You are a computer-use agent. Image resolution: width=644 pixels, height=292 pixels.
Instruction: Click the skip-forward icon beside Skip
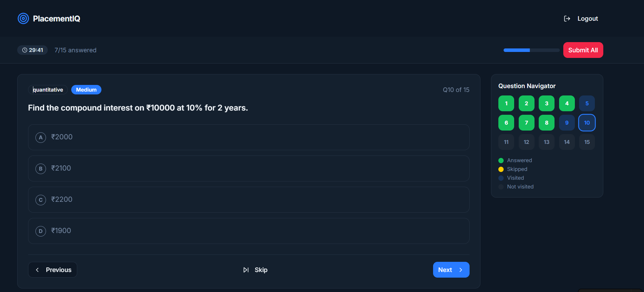[246, 270]
